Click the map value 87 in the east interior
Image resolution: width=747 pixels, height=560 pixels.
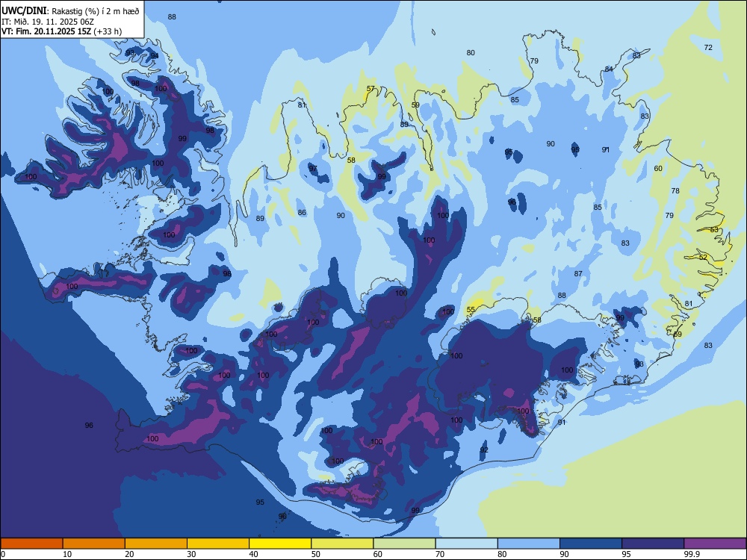(x=578, y=274)
